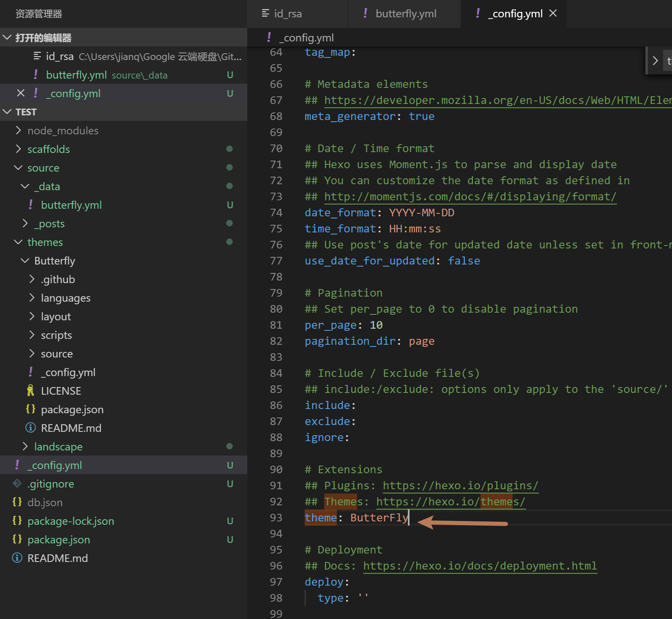The height and width of the screenshot is (619, 672).
Task: Open the package-lock.json file
Action: pos(123,521)
